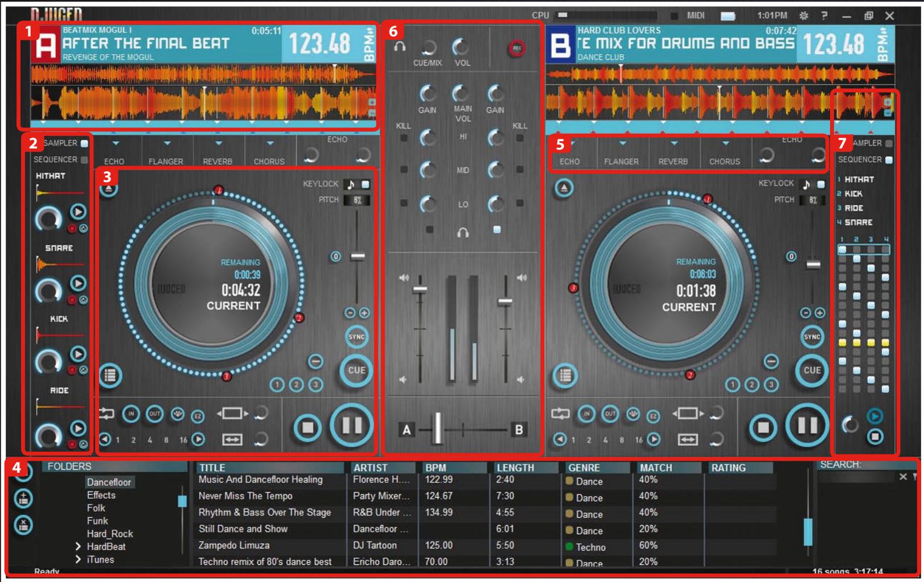Open the CHORUS effect dropdown on deck B
Image resolution: width=924 pixels, height=582 pixels.
click(725, 143)
